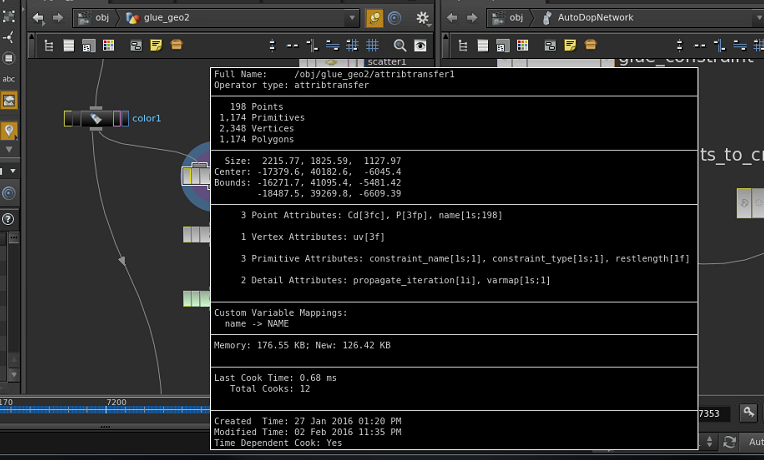
Task: Toggle snap-to-grid icon in glue_geo2 toolbar
Action: (x=352, y=46)
